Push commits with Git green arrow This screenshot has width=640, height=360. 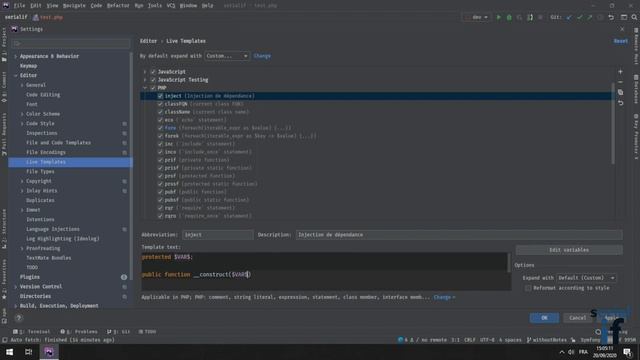(590, 18)
